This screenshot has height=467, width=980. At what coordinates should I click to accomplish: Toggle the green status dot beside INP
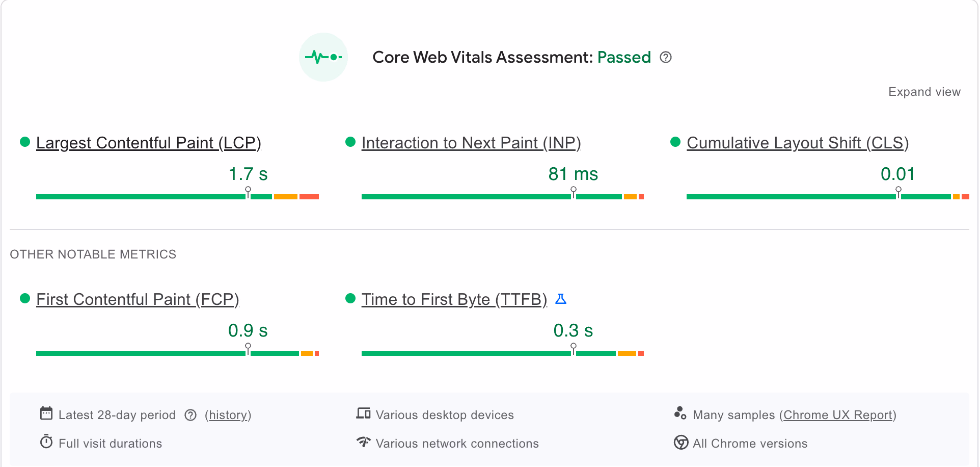(x=350, y=142)
